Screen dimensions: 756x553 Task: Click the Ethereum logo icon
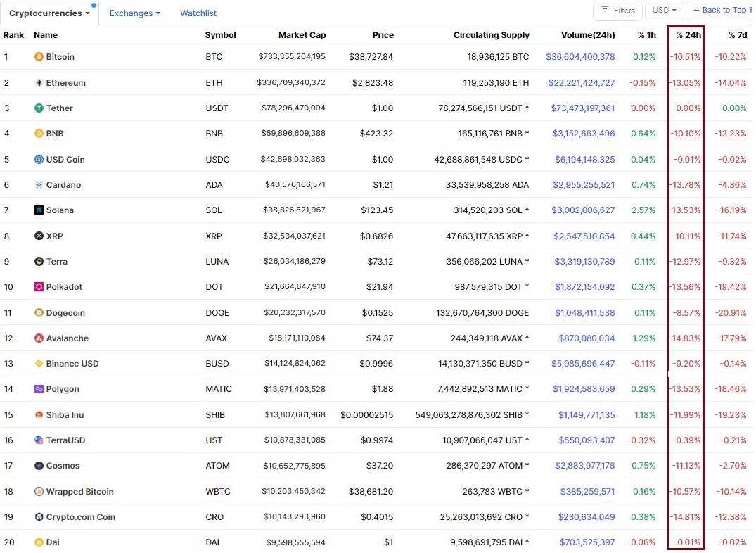pyautogui.click(x=39, y=83)
